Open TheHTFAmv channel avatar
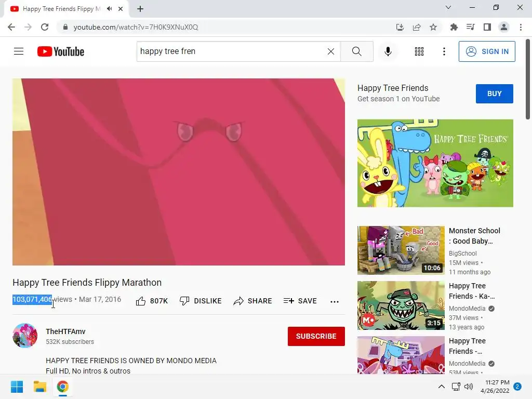 (x=25, y=336)
